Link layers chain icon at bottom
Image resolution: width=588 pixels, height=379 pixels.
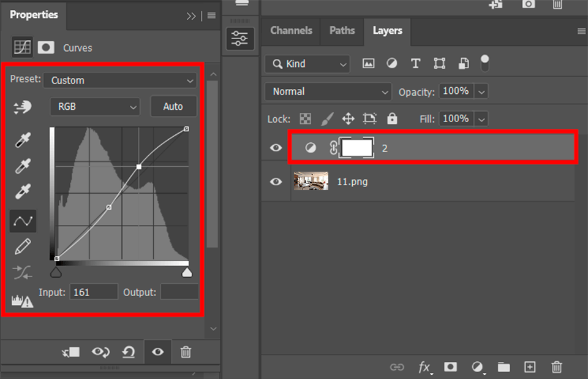point(397,367)
